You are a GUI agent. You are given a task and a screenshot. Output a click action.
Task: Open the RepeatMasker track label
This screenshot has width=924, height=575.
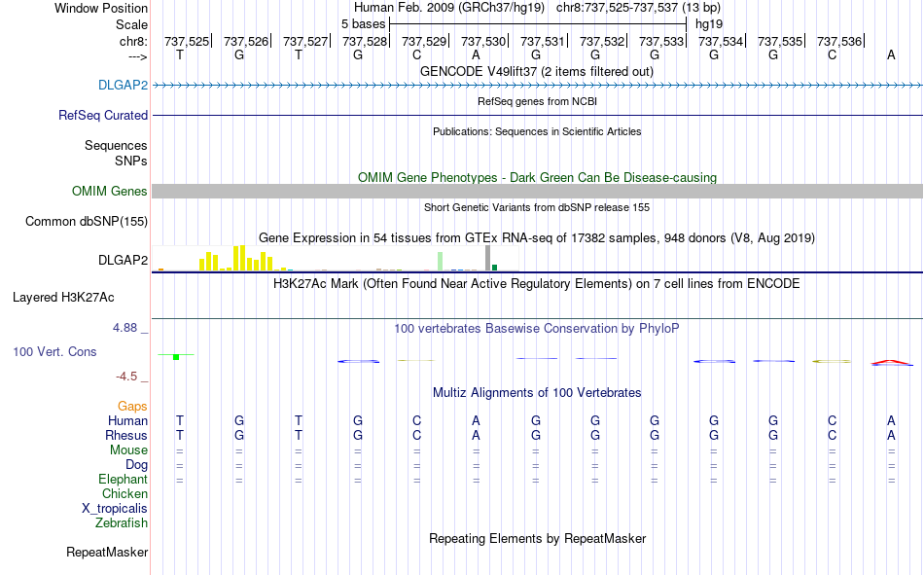click(107, 552)
